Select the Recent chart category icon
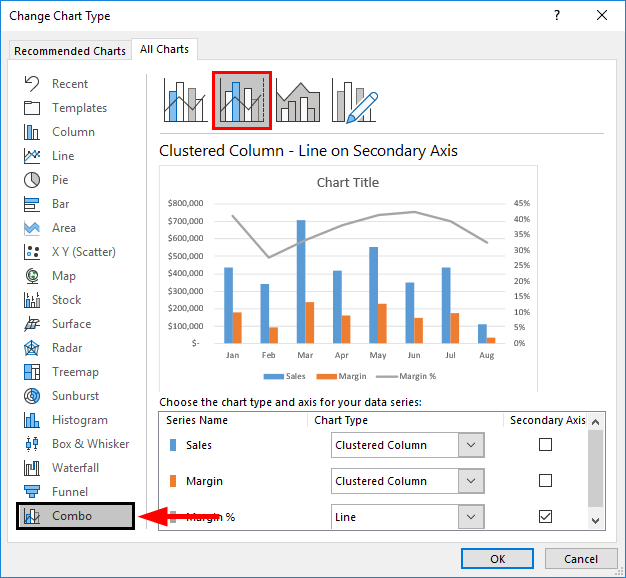Image resolution: width=626 pixels, height=578 pixels. tap(32, 84)
